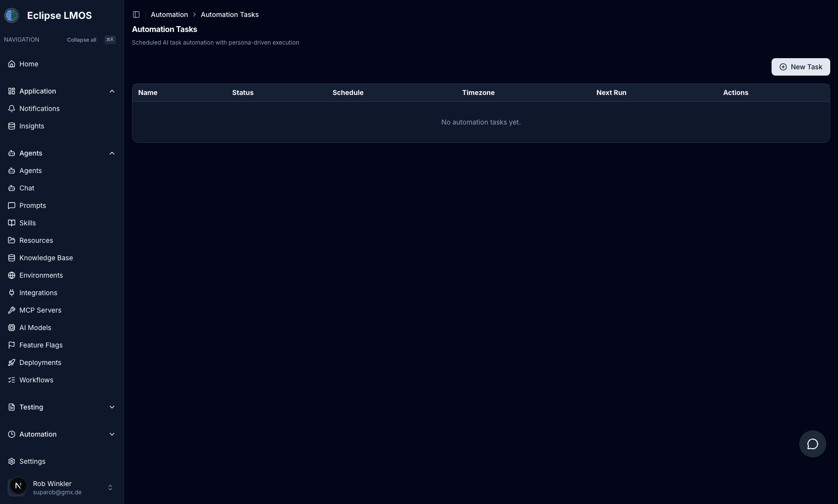
Task: Open the Insights page
Action: click(62, 126)
